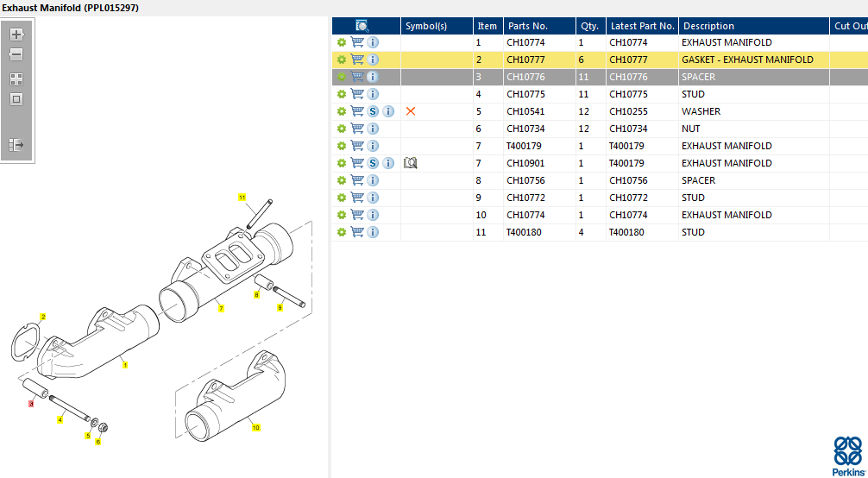Select the CH10776 SPACER row

click(x=708, y=77)
